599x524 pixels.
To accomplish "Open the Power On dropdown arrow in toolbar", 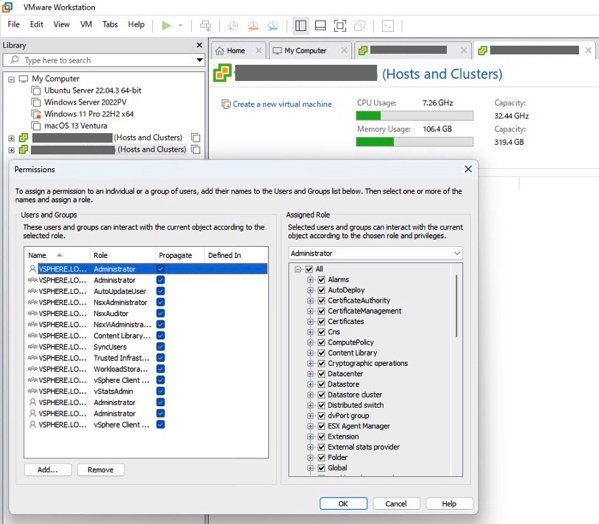I will tap(180, 26).
